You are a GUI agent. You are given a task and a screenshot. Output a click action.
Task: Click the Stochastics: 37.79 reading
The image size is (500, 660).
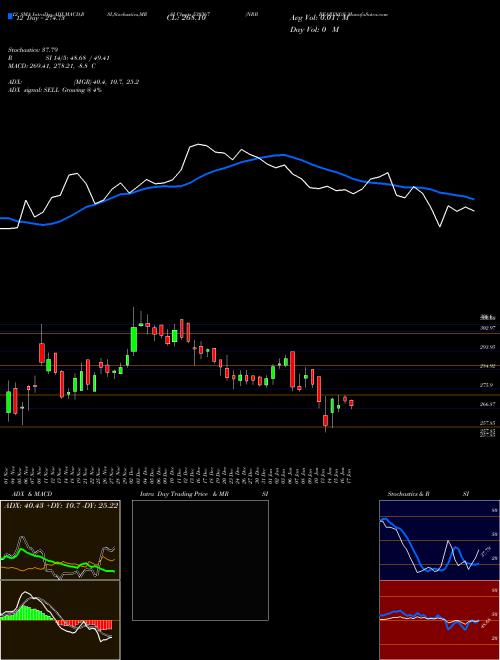coord(32,50)
